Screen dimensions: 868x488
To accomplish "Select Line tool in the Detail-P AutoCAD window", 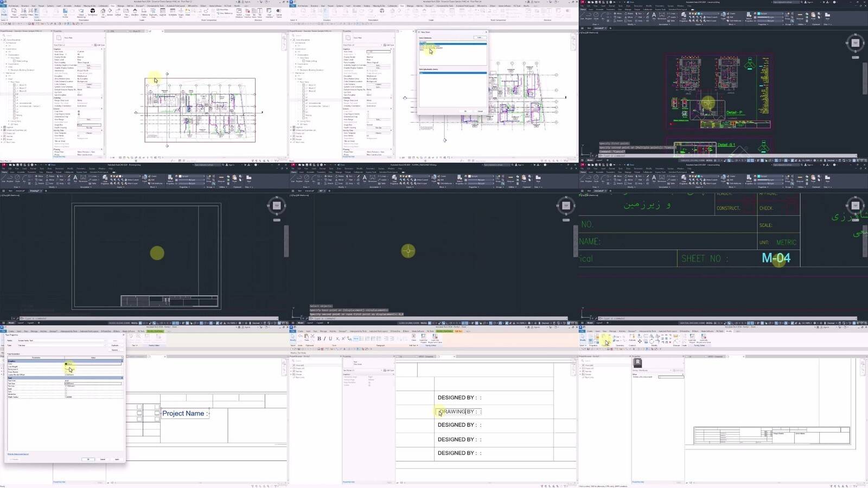I will coord(582,15).
